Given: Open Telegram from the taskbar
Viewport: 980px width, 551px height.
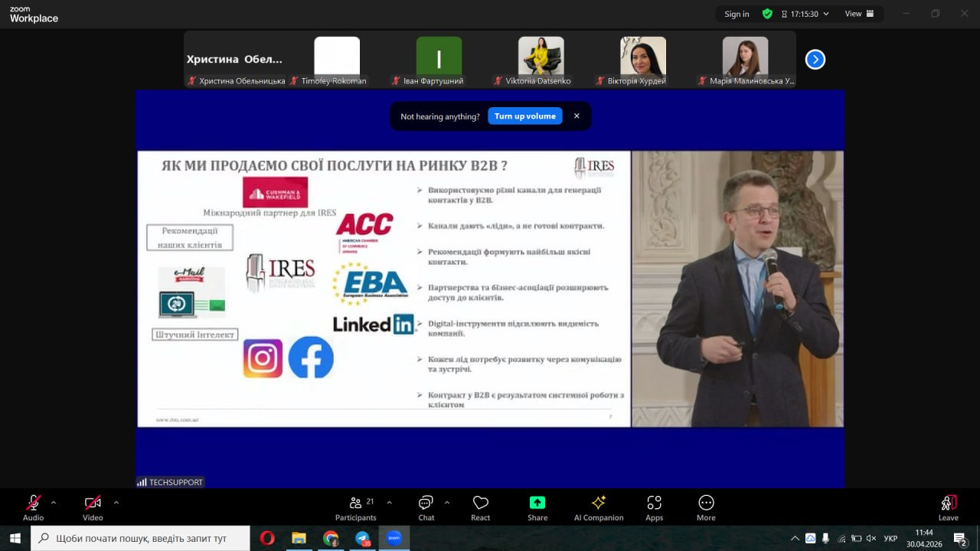Looking at the screenshot, I should [362, 538].
